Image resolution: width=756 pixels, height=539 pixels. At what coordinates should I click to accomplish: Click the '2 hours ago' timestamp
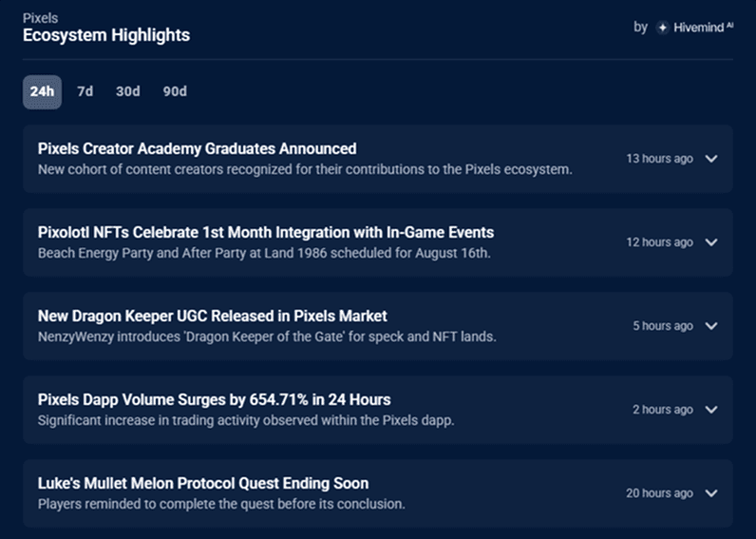(663, 410)
